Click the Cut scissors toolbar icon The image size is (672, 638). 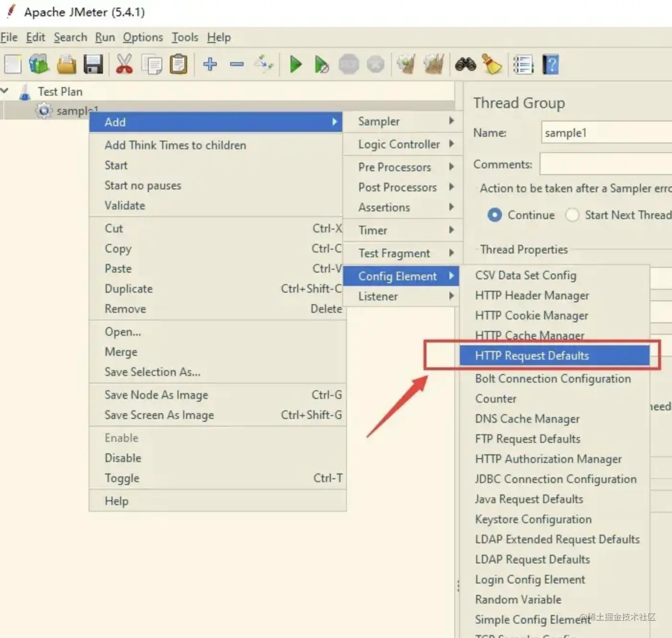[x=124, y=64]
